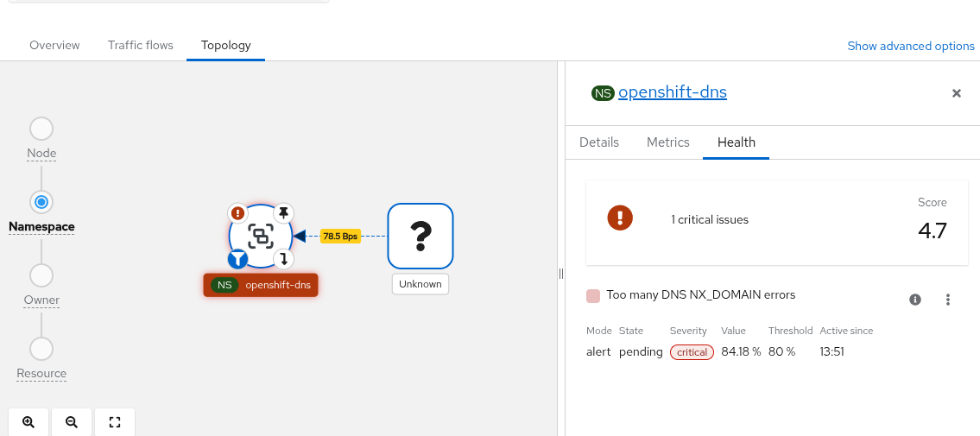
Task: Click the 78.5 Bps edge label
Action: (x=340, y=236)
